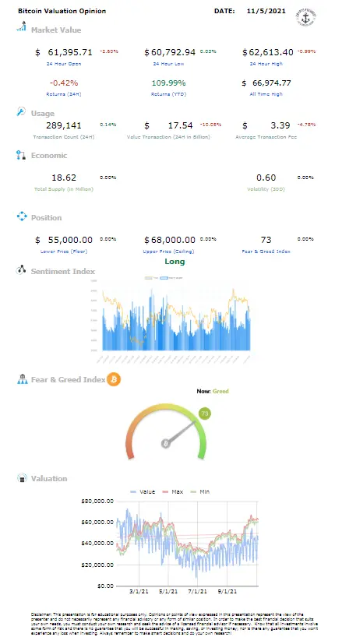Click the Economic section icon
The width and height of the screenshot is (342, 644).
pyautogui.click(x=21, y=155)
